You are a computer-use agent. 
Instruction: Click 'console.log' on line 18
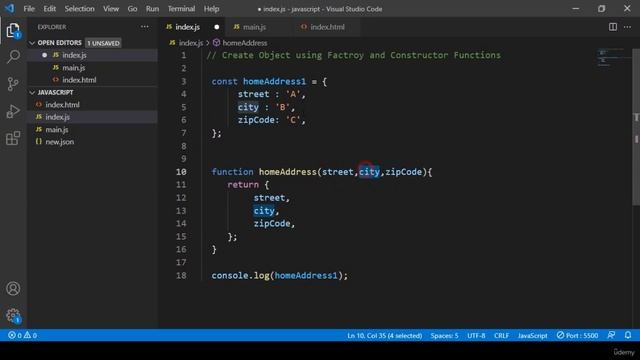click(x=240, y=276)
